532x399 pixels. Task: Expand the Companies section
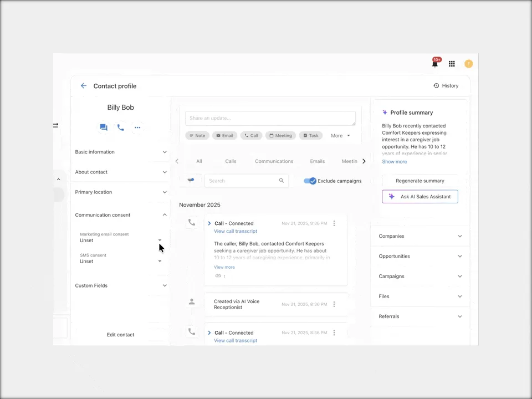pos(420,236)
